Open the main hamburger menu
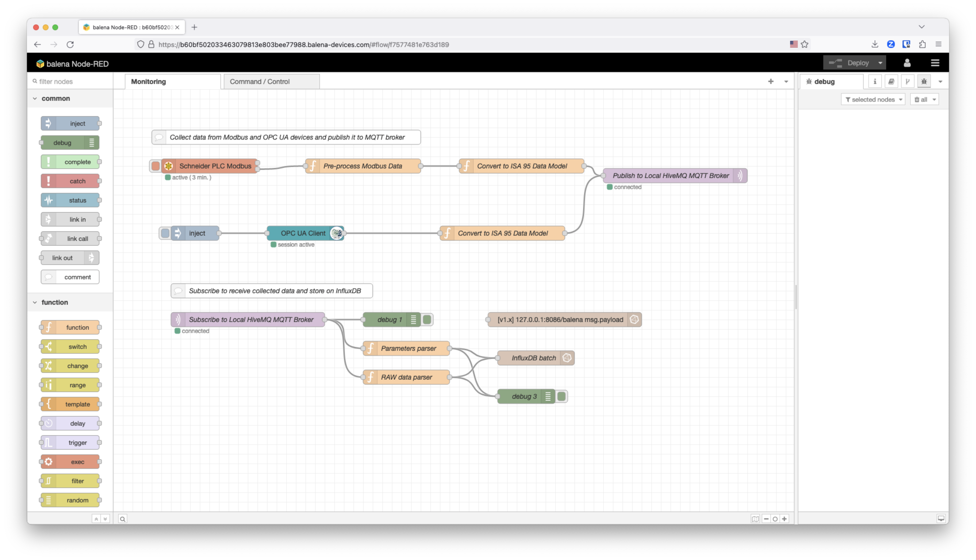Image resolution: width=976 pixels, height=560 pixels. point(936,63)
